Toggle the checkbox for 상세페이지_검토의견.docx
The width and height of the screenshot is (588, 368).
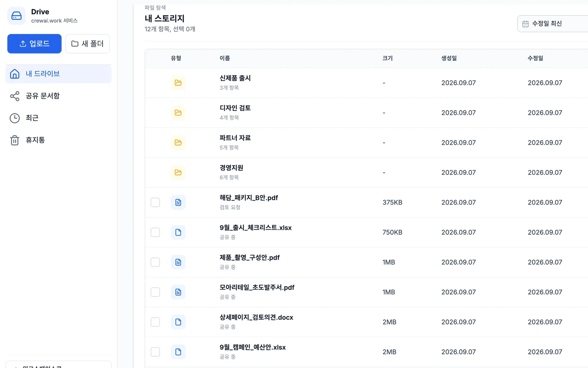tap(155, 322)
